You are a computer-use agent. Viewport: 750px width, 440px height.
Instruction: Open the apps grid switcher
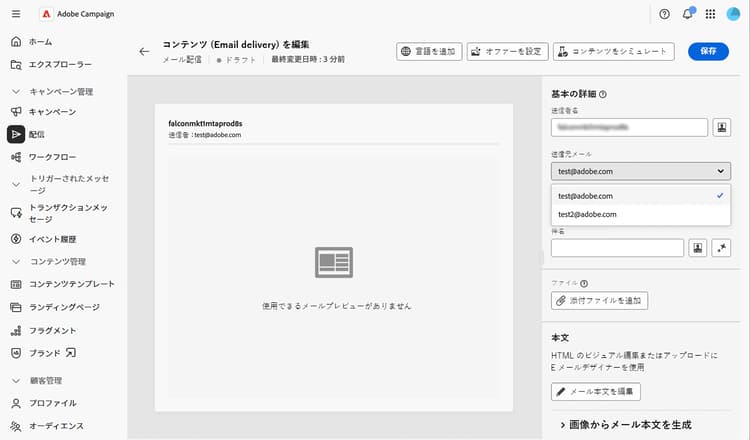click(x=710, y=14)
